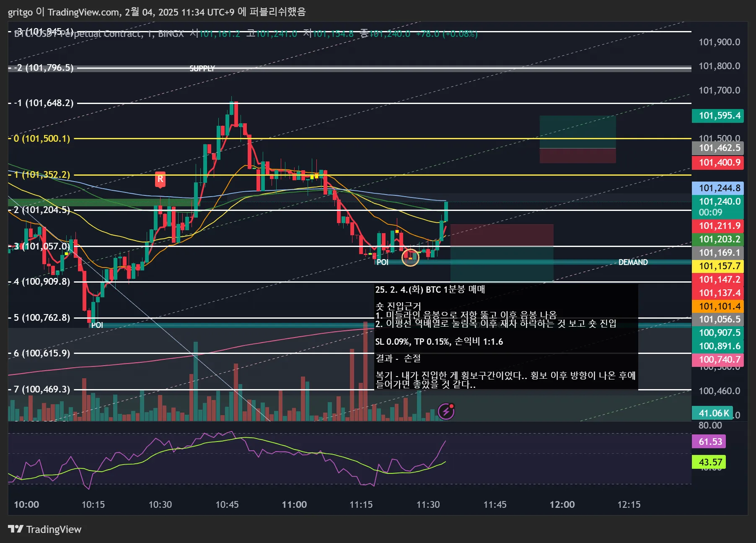Click the gritgo publisher header text
The height and width of the screenshot is (543, 756).
click(x=157, y=12)
